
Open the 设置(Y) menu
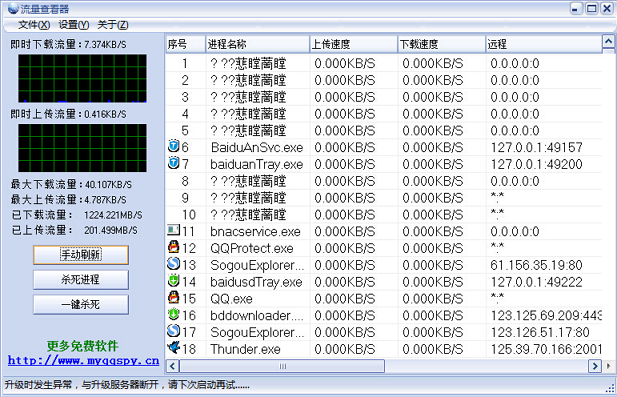[74, 25]
